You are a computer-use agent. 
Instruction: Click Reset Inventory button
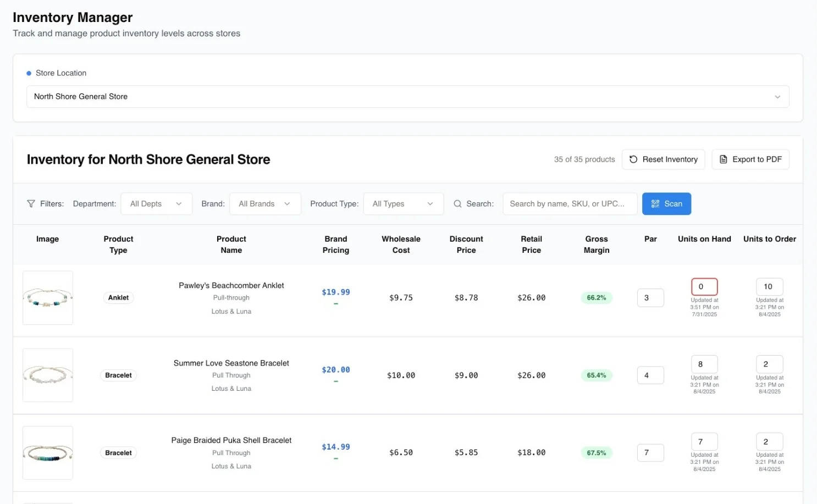664,159
